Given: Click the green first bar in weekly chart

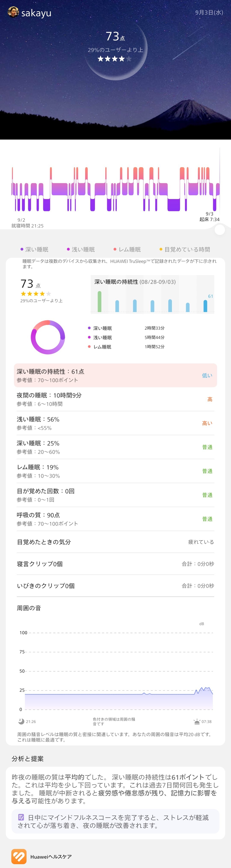Looking at the screenshot, I should pyautogui.click(x=99, y=301).
